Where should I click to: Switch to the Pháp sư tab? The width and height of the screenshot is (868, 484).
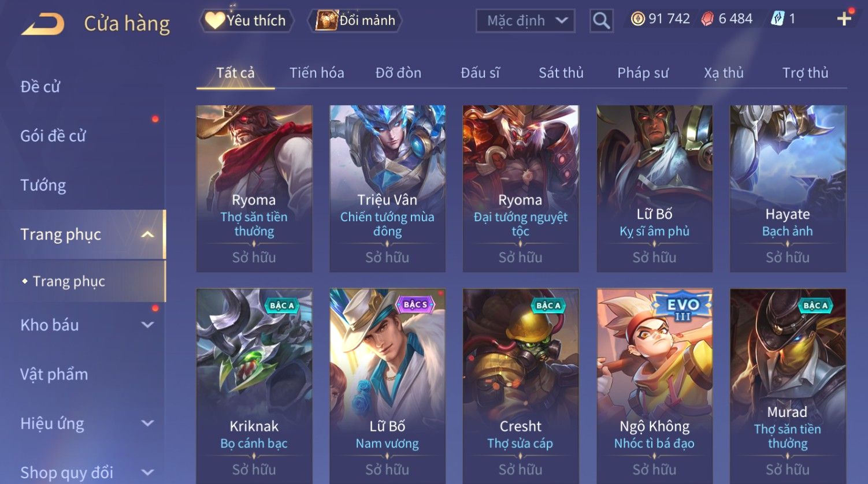point(643,73)
